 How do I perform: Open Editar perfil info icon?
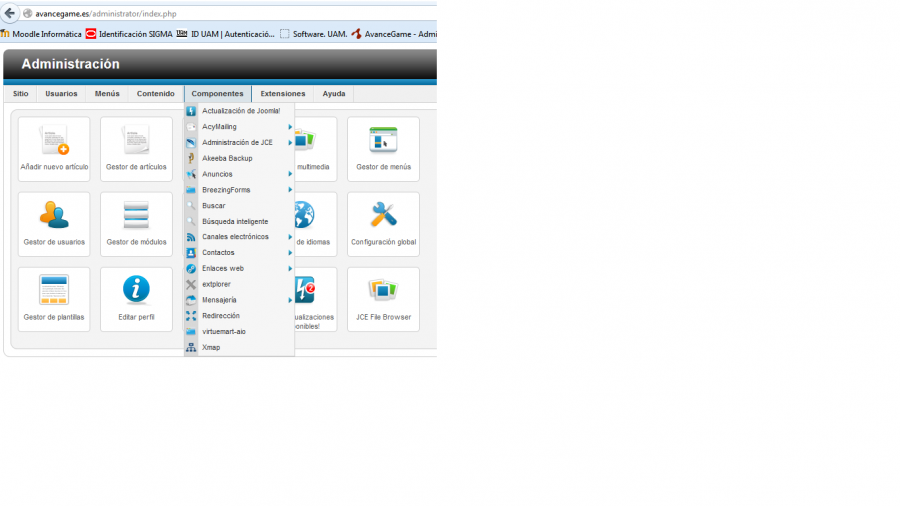click(136, 290)
